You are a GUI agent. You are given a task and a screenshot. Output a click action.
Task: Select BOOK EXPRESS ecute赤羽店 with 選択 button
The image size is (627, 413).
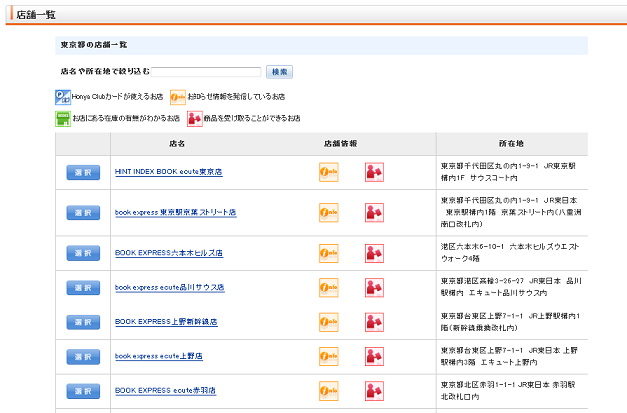83,391
